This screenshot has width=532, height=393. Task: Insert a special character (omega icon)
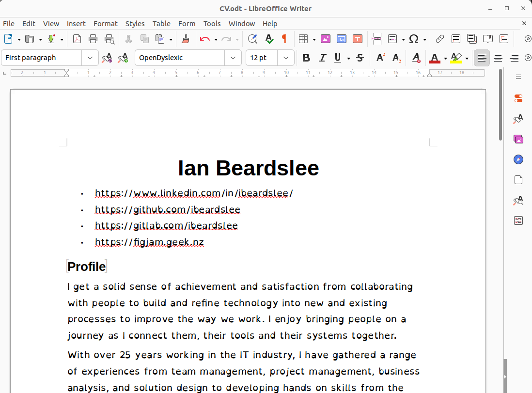coord(414,39)
